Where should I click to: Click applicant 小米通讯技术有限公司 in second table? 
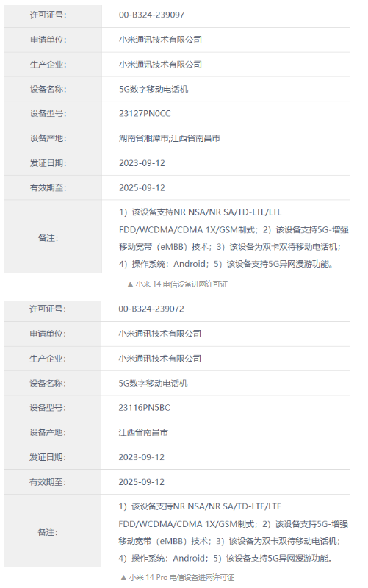[x=160, y=334]
